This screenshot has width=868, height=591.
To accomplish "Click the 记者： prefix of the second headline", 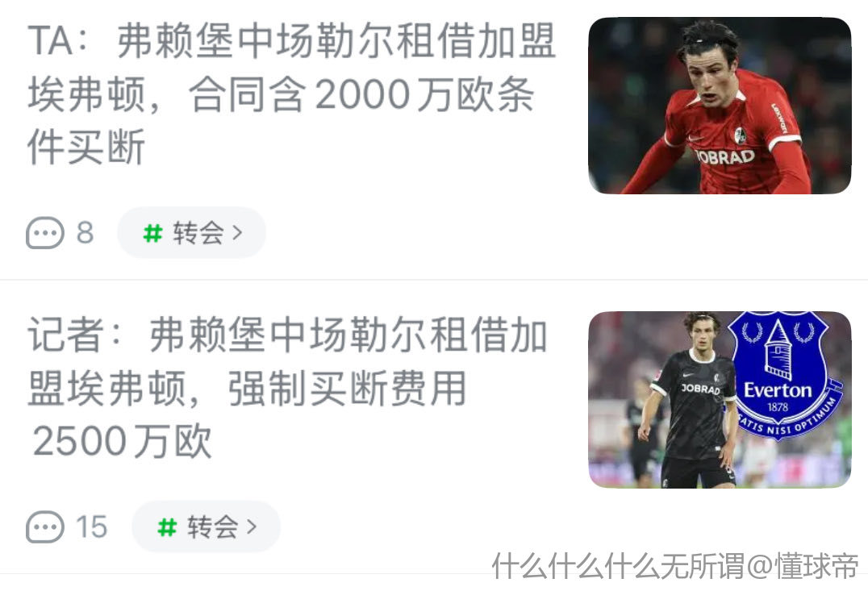I will (74, 335).
